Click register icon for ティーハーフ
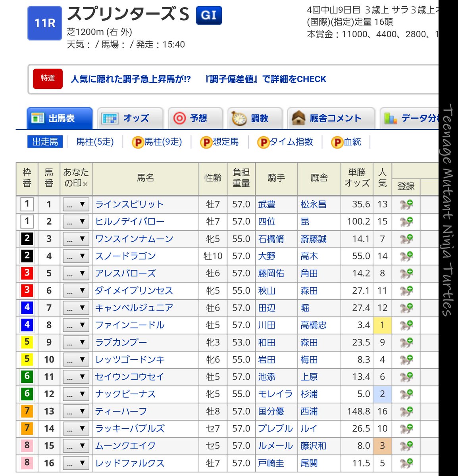 (406, 412)
